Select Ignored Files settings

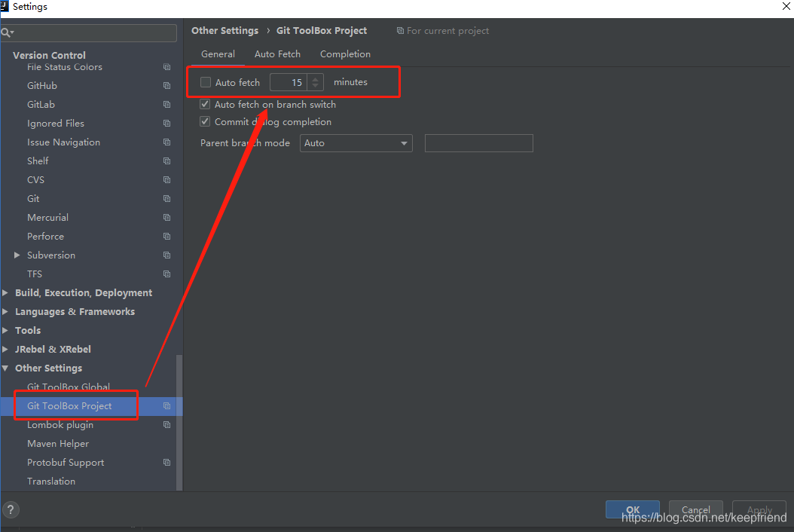point(56,123)
